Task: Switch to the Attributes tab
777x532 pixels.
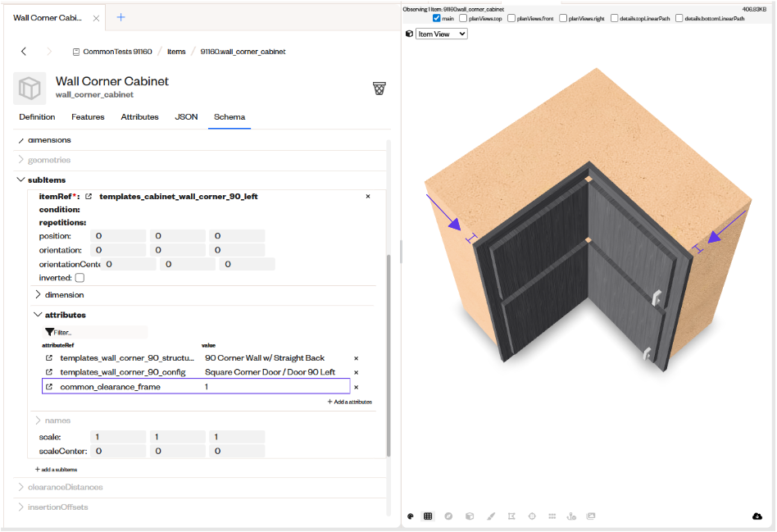Action: [x=139, y=117]
